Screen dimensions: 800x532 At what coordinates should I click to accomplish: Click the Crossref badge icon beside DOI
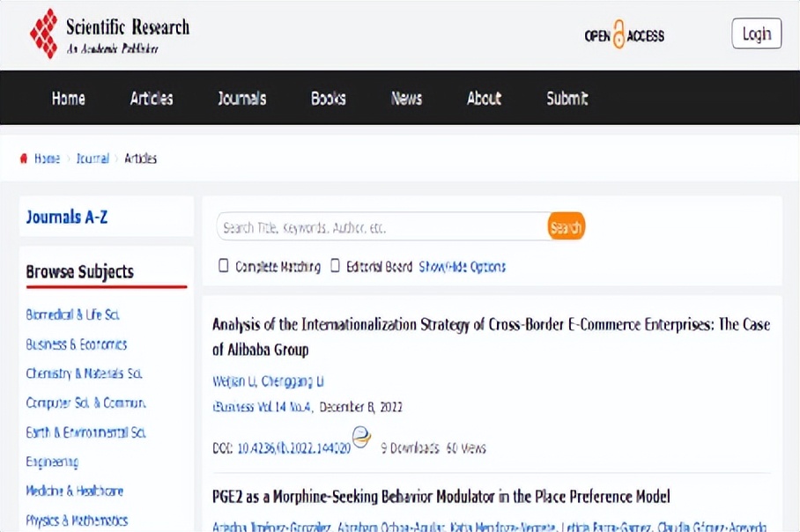[x=361, y=437]
